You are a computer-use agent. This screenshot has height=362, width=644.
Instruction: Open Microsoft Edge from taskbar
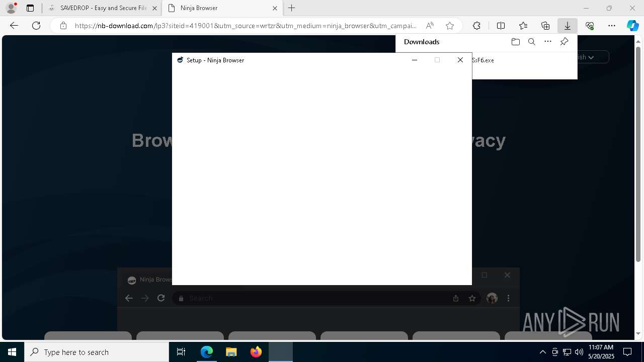[207, 352]
